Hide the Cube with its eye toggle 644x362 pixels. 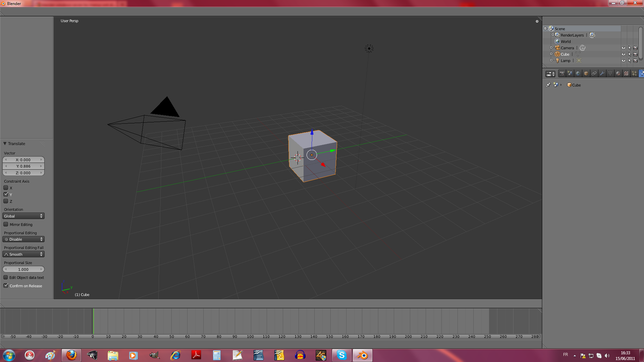(x=624, y=54)
